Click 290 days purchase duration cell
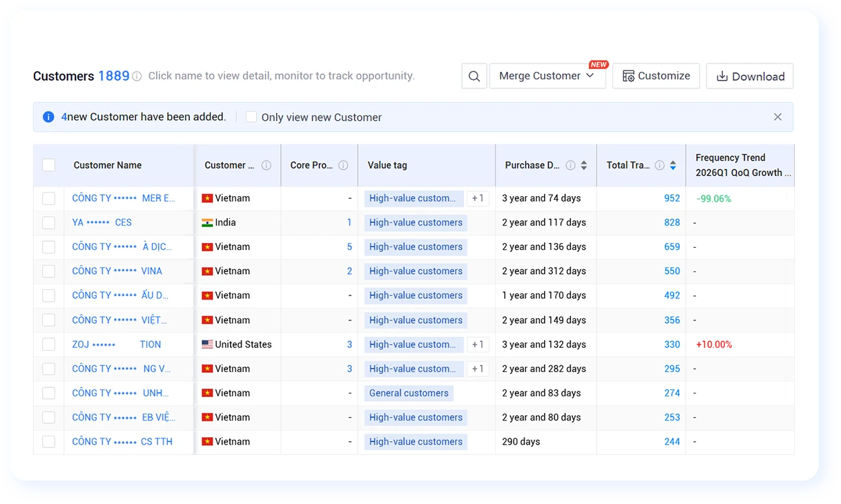Screen dimensions: 841x504 pos(521,441)
